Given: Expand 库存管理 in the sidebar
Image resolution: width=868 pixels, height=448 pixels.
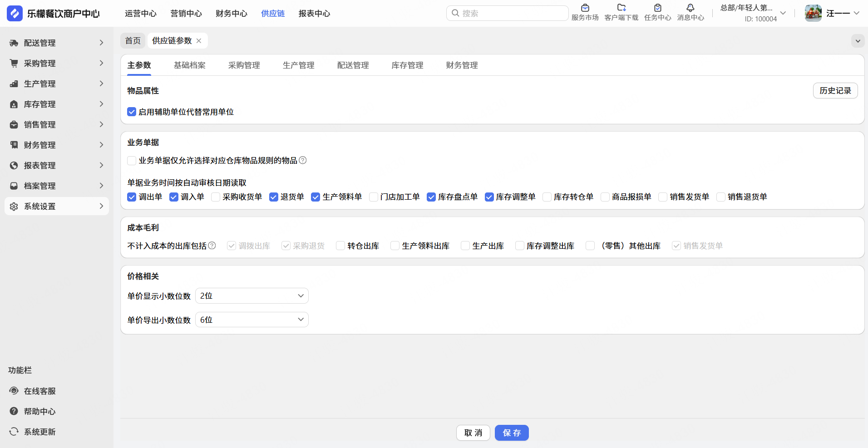Looking at the screenshot, I should pos(57,104).
